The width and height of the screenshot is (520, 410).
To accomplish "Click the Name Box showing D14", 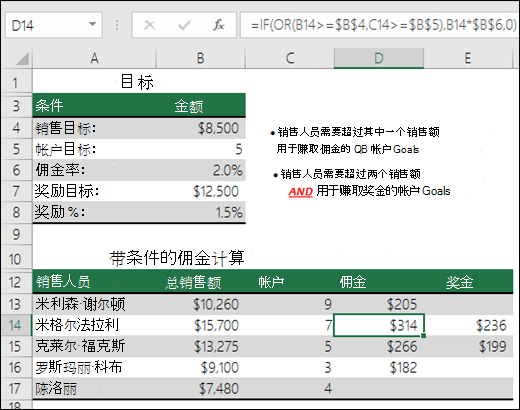I will point(53,25).
